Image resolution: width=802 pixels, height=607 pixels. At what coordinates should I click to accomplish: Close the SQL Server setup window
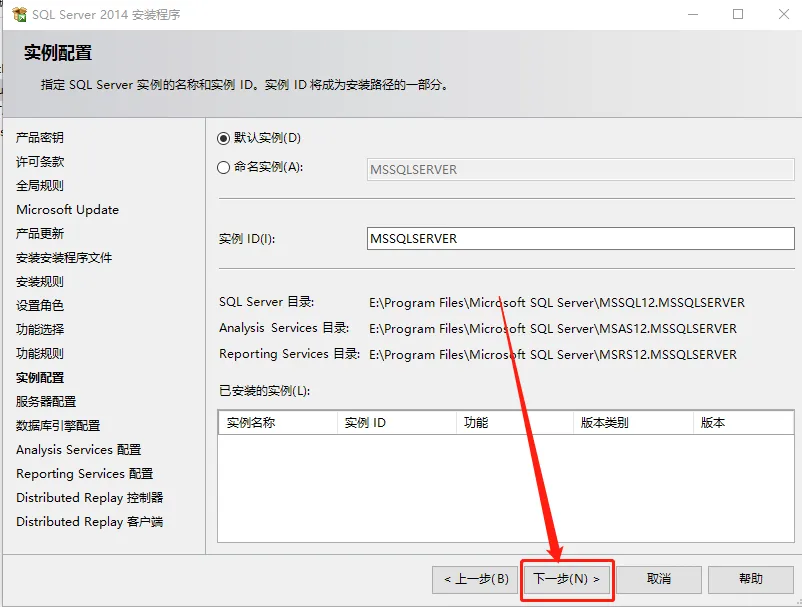click(784, 14)
